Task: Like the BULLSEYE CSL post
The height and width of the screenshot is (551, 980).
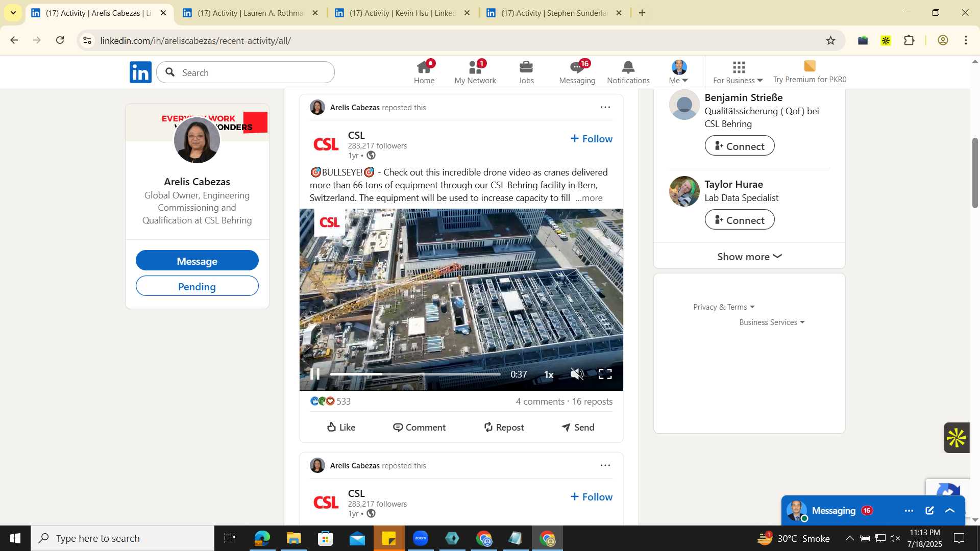Action: (x=341, y=427)
